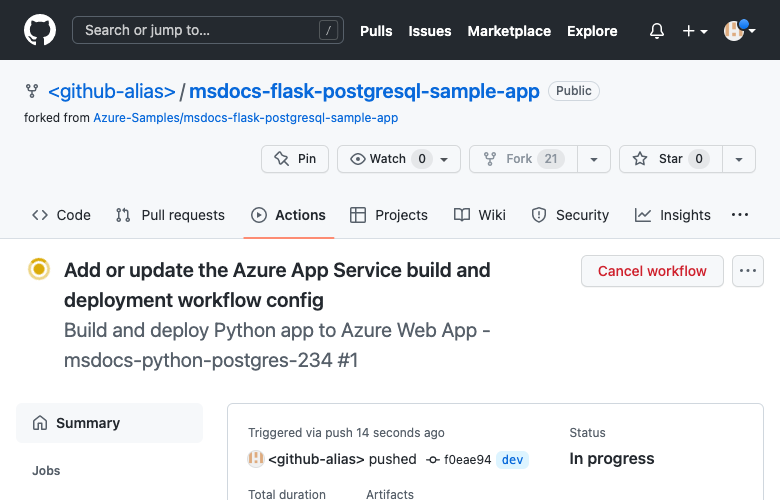Open the Watch notifications dropdown
This screenshot has width=780, height=500.
coord(399,159)
